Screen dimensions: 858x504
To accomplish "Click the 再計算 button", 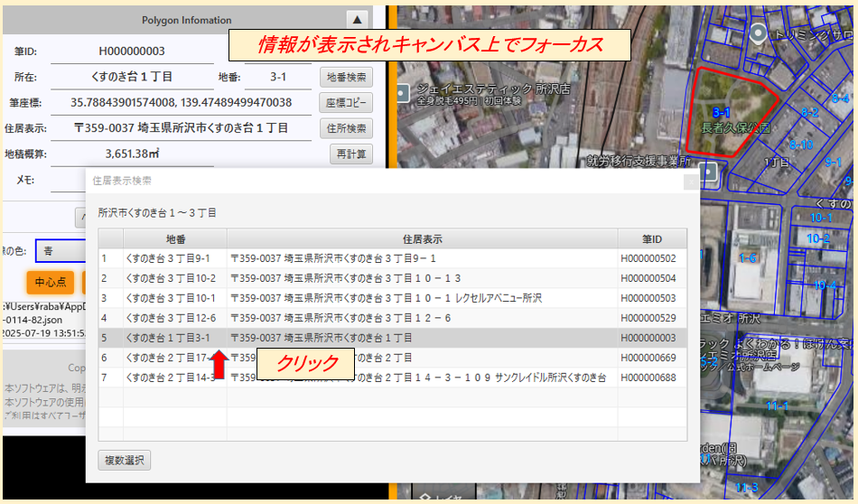I will point(351,154).
